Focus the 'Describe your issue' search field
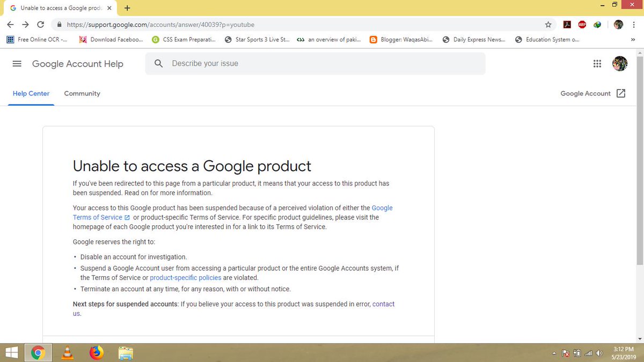The image size is (644, 362). click(316, 63)
